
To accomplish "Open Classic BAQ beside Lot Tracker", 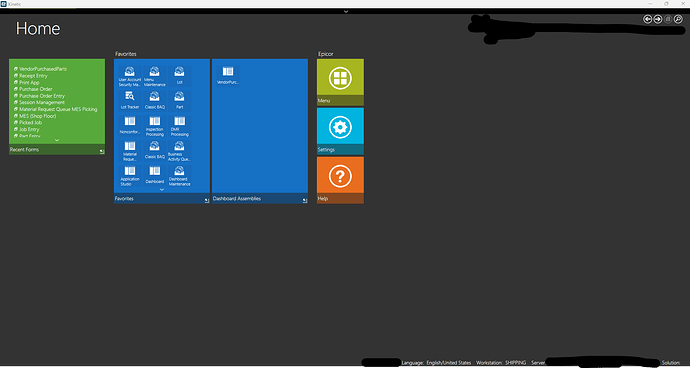I will (x=154, y=101).
